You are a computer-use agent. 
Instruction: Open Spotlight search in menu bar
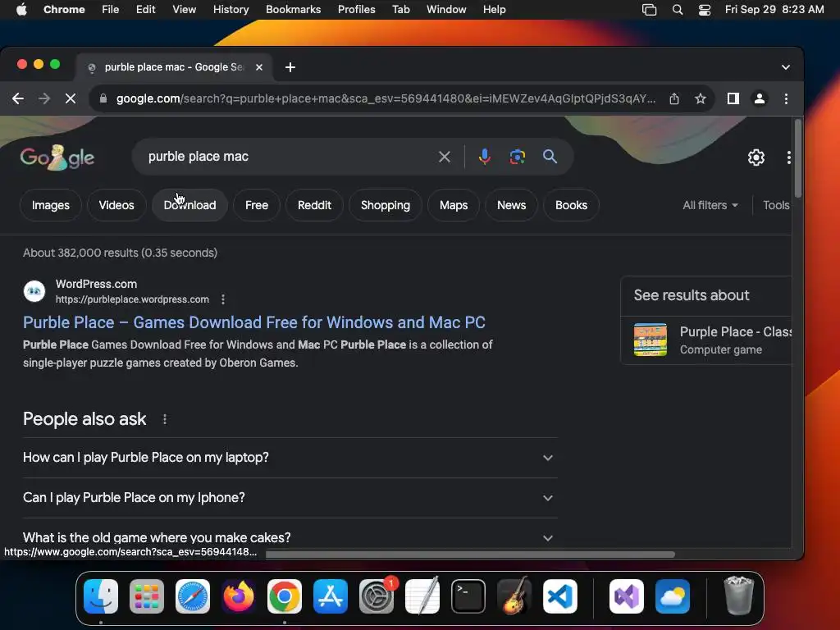(677, 9)
